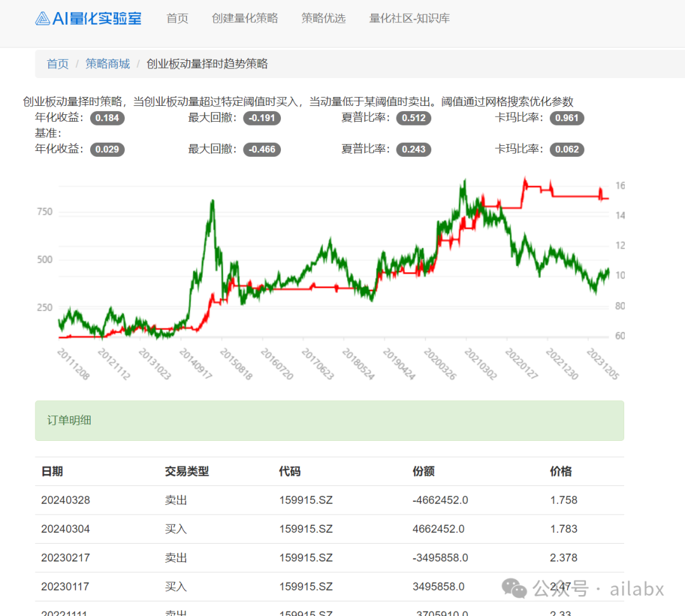Screen dimensions: 685x616
Task: Open the 创建量化策略 menu item
Action: pyautogui.click(x=245, y=18)
